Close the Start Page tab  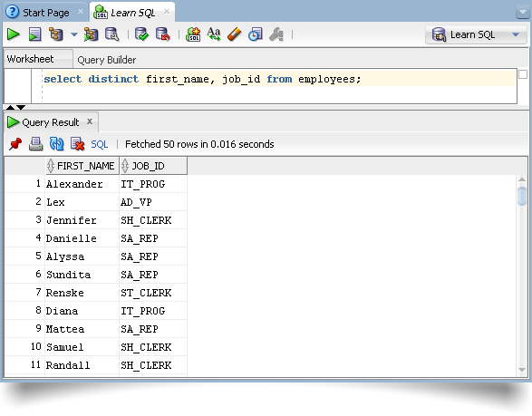(81, 12)
